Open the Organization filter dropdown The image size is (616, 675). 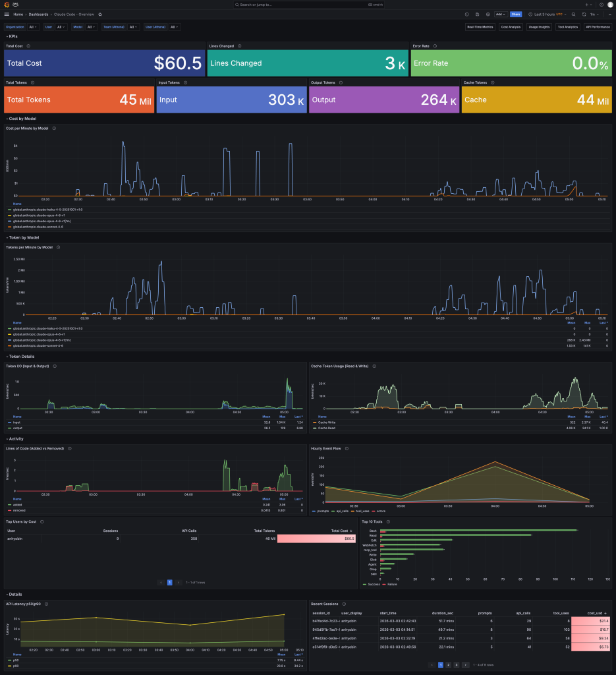(x=32, y=27)
